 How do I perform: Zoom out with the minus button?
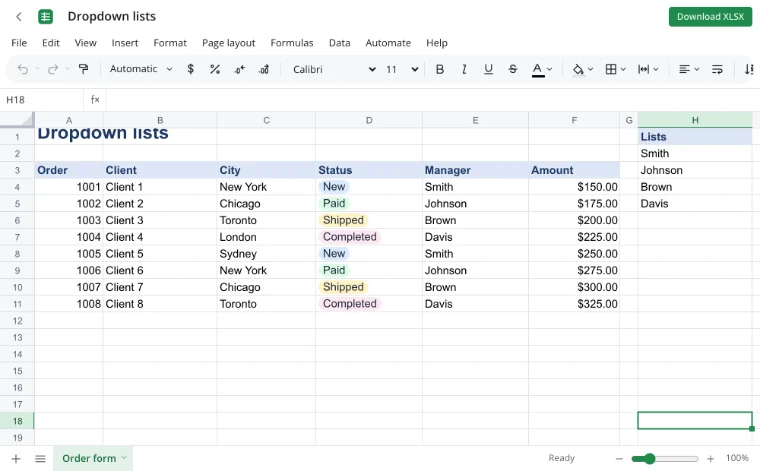tap(619, 458)
